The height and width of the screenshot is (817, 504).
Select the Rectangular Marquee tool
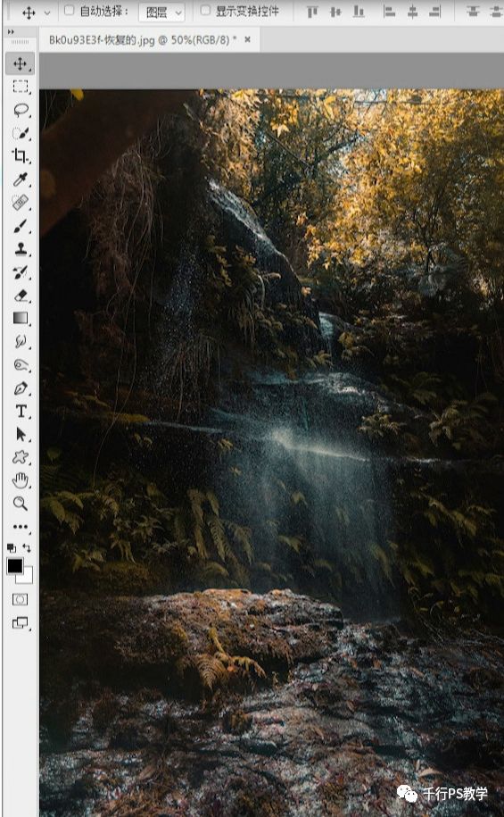coord(21,87)
